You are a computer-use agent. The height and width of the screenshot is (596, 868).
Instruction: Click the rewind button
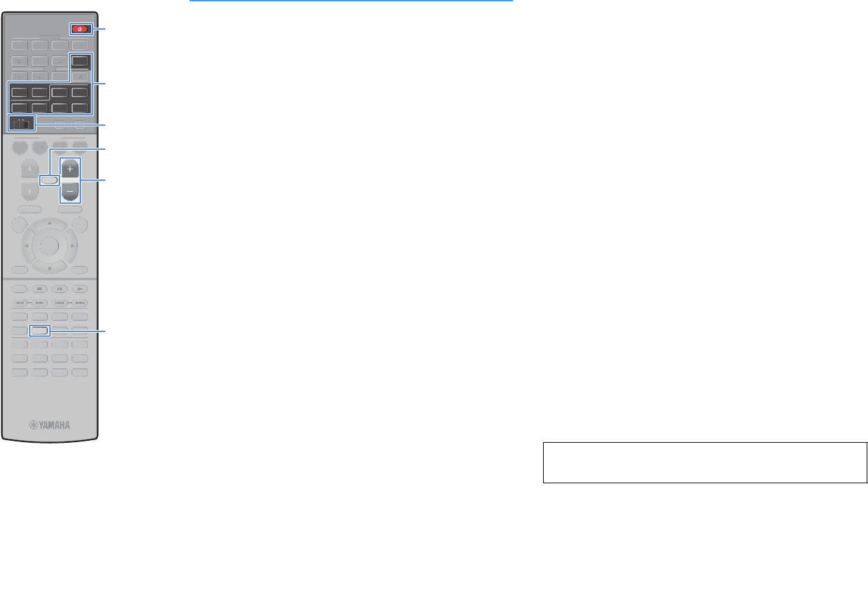(x=20, y=302)
